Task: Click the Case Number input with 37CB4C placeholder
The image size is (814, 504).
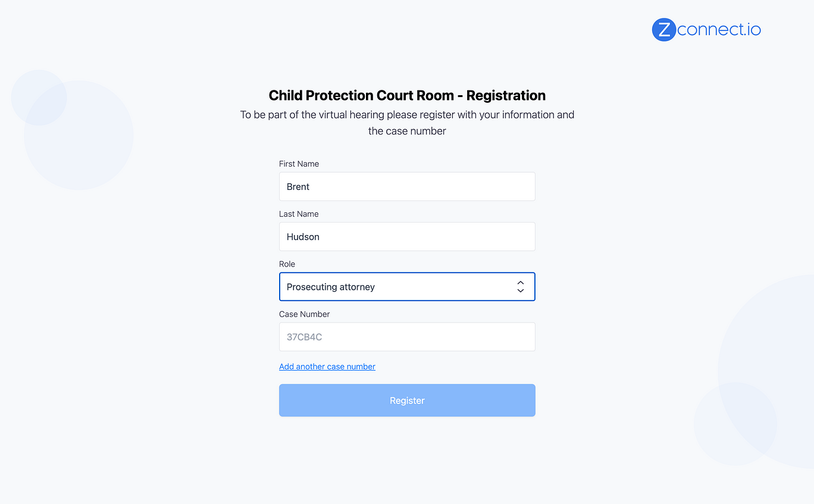Action: 407,337
